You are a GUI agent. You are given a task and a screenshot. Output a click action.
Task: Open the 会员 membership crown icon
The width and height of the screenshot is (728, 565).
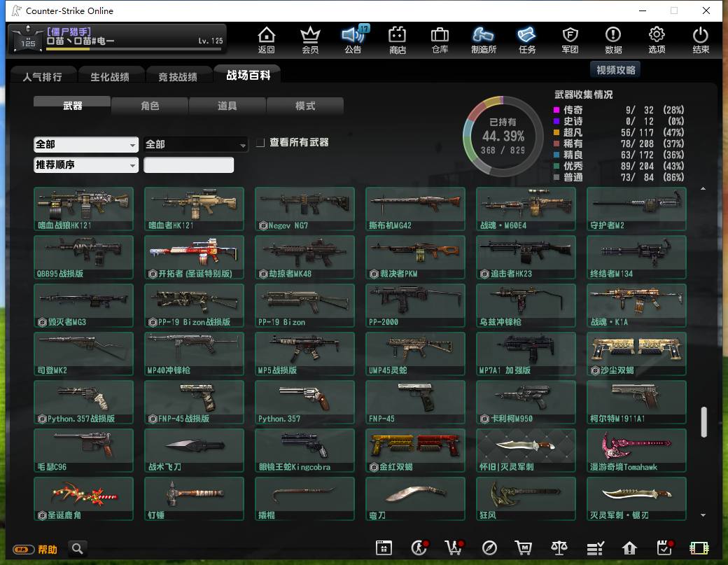coord(310,40)
